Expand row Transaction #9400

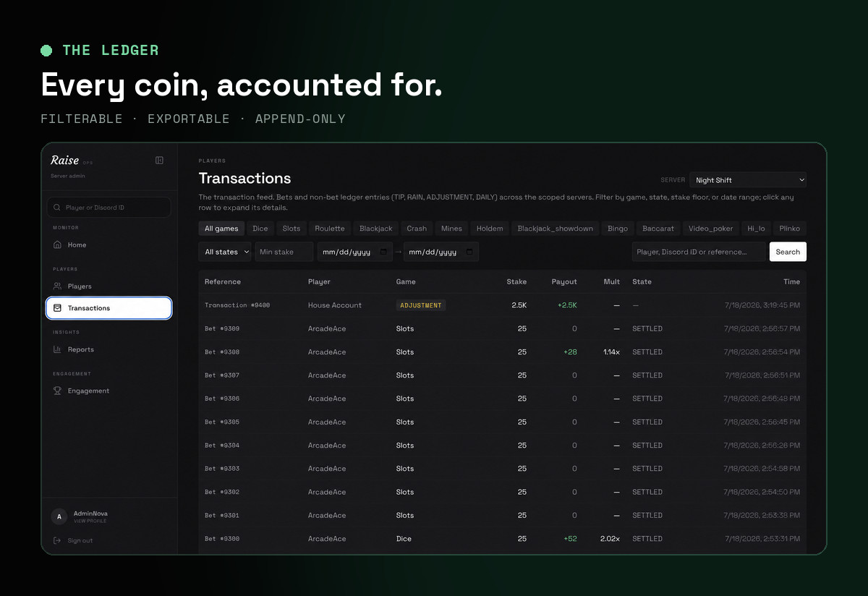(502, 305)
